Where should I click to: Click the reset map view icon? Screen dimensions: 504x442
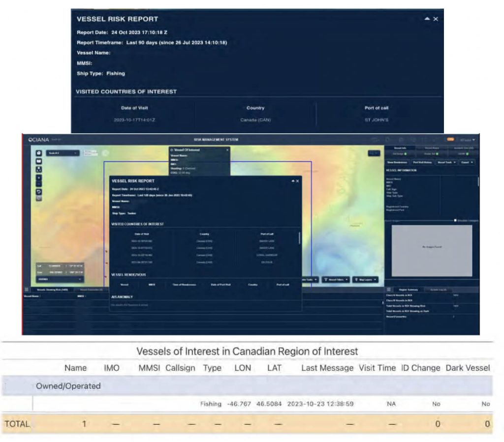39,191
